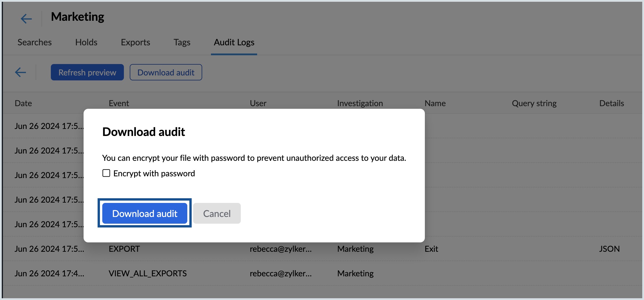
Task: Click the Exit name in EXPORT row
Action: (431, 249)
